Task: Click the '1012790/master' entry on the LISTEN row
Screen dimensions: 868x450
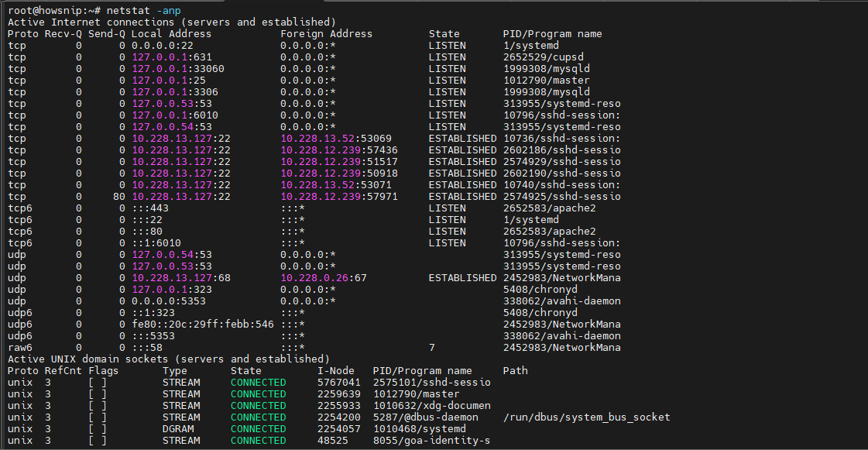Action: (547, 81)
